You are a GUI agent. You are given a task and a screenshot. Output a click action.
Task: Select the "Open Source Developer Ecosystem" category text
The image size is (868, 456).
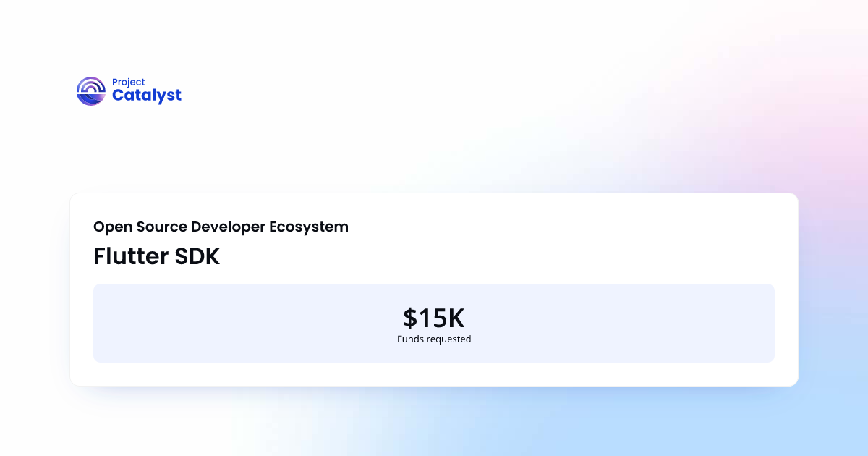point(221,227)
